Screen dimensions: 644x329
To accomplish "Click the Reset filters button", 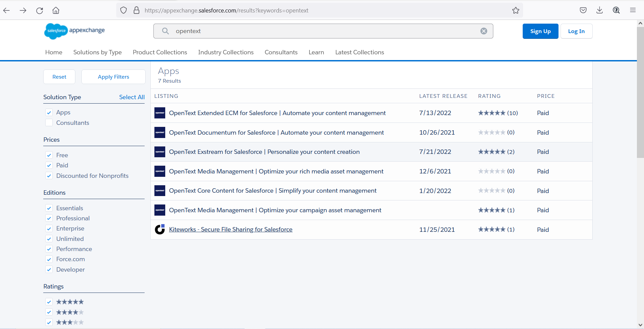I will click(x=59, y=77).
